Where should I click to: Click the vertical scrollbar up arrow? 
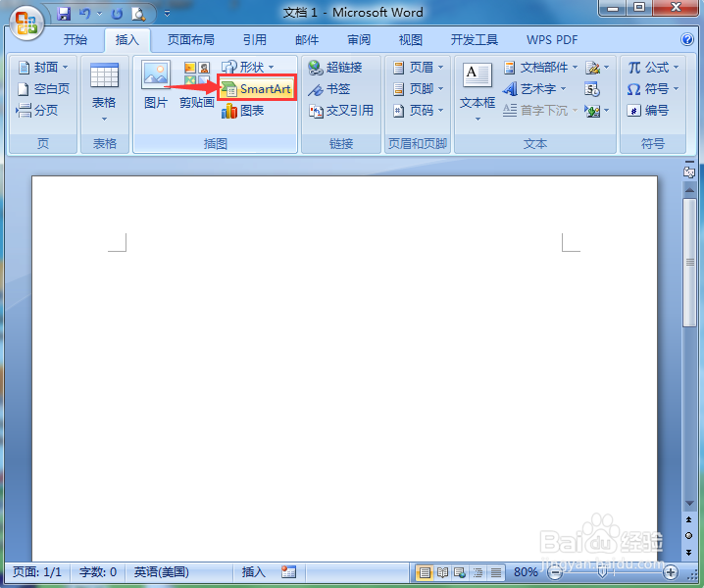coord(689,190)
